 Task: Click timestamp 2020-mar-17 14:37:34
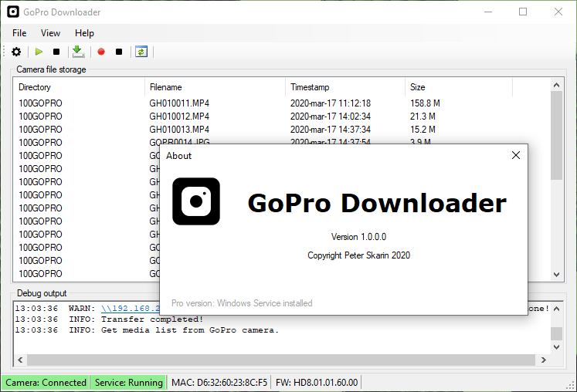coord(331,130)
